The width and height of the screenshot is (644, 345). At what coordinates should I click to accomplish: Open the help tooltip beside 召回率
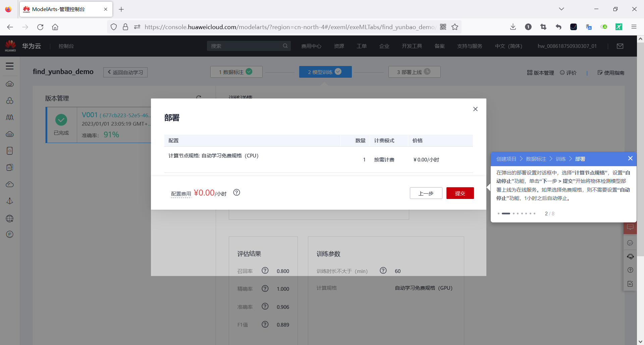[265, 271]
